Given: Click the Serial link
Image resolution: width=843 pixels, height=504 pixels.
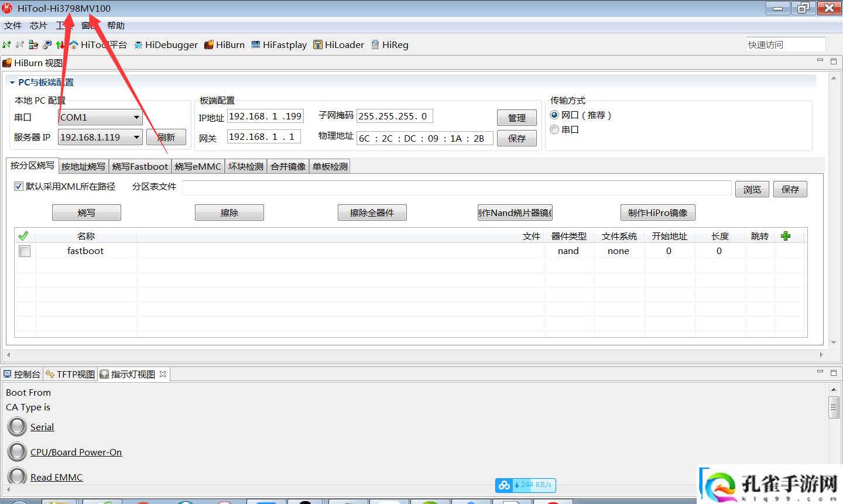Looking at the screenshot, I should [x=42, y=427].
